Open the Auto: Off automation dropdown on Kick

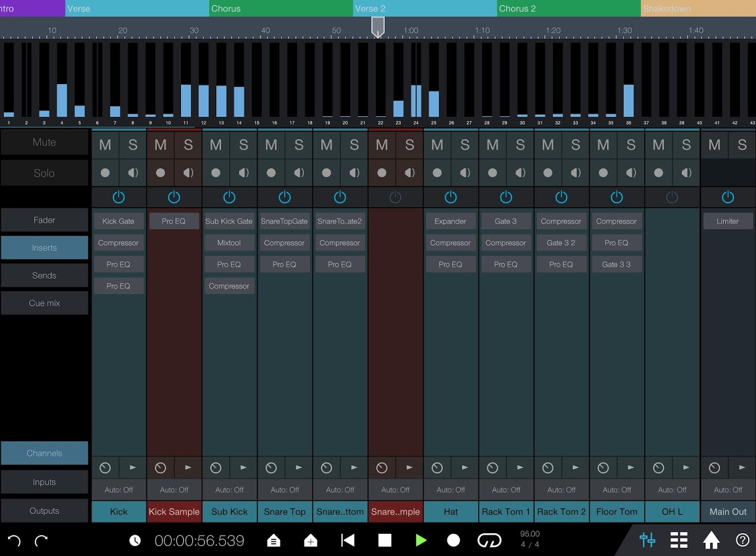click(x=119, y=489)
